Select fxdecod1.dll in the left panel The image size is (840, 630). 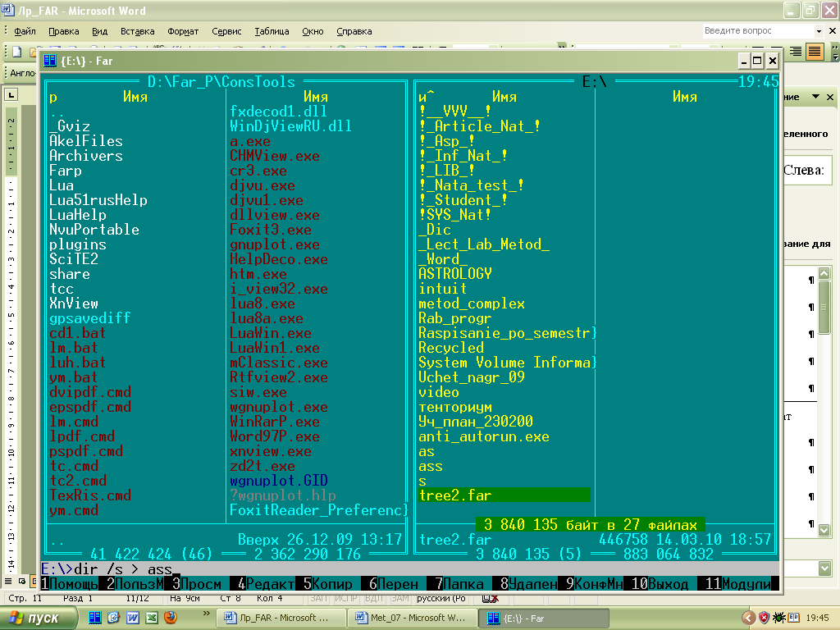(278, 112)
